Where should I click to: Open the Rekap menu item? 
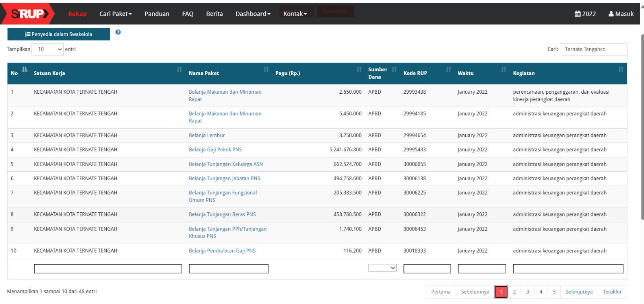(x=77, y=14)
